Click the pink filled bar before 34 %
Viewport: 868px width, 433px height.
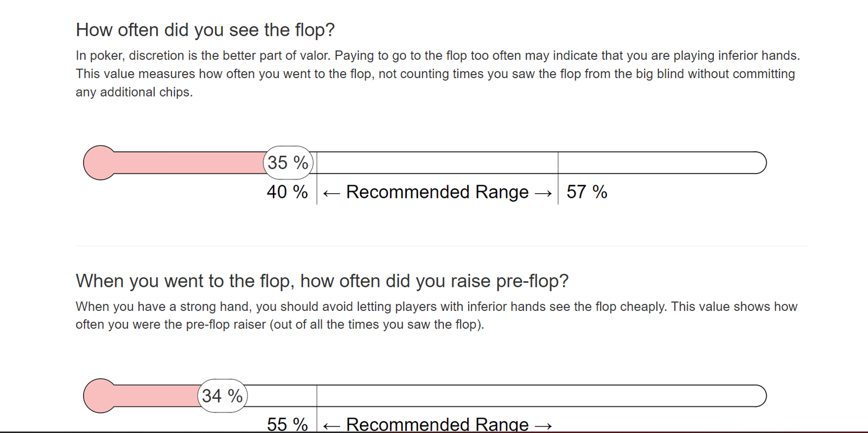point(157,396)
